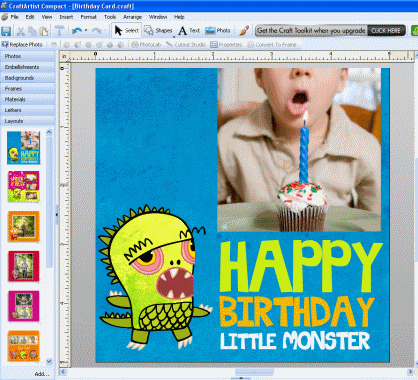Click the layouts list scroll-up arrow
This screenshot has height=380, width=418.
click(x=49, y=132)
